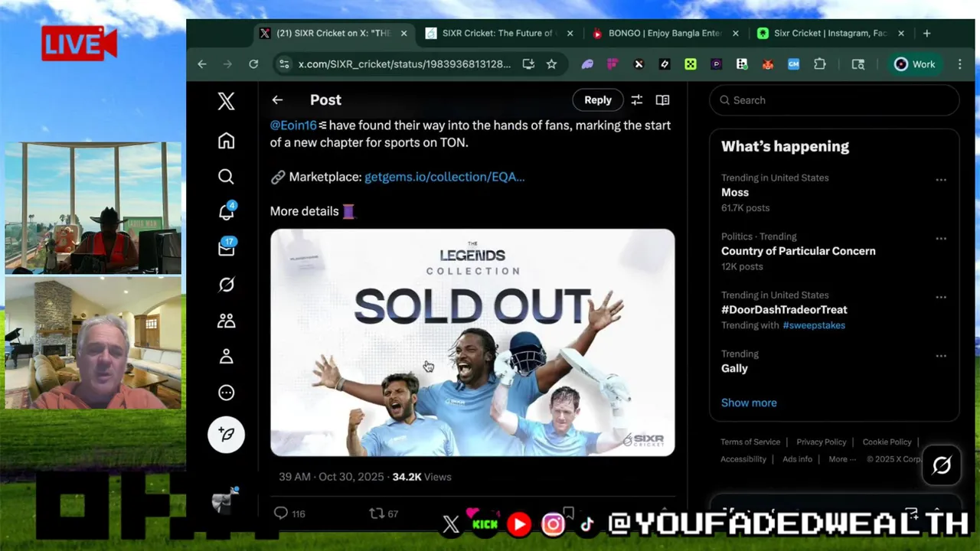Screen dimensions: 980x551
Task: Click the purple ghost extension icon
Action: click(587, 64)
